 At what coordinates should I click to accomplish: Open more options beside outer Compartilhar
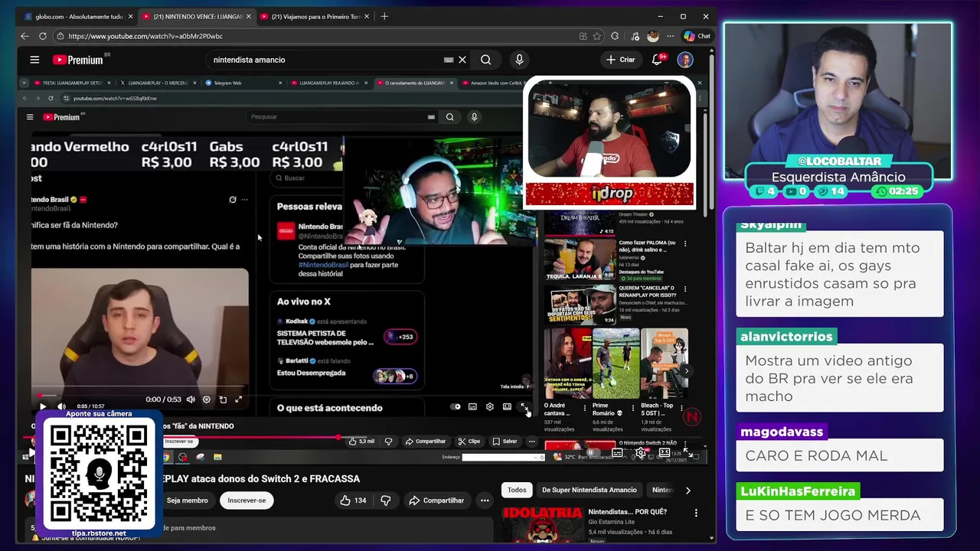(485, 500)
